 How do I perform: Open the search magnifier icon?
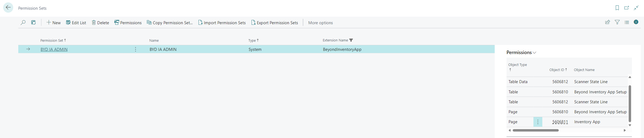[23, 23]
